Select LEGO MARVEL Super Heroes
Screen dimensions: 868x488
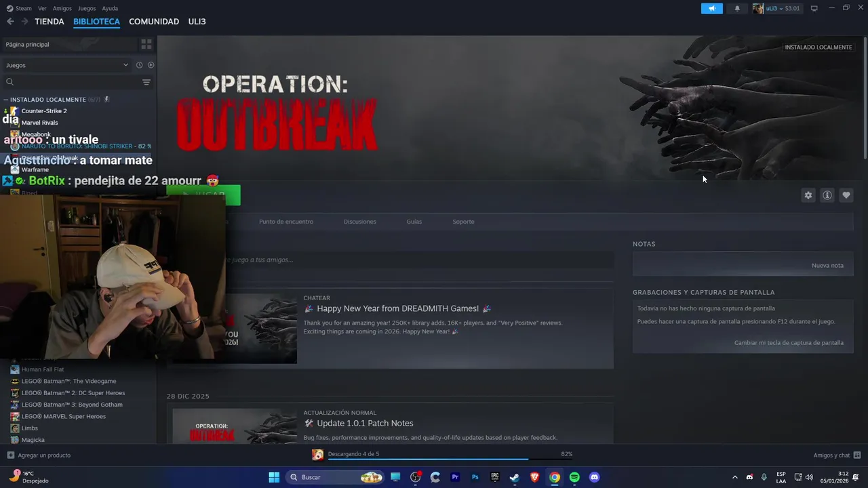(64, 416)
